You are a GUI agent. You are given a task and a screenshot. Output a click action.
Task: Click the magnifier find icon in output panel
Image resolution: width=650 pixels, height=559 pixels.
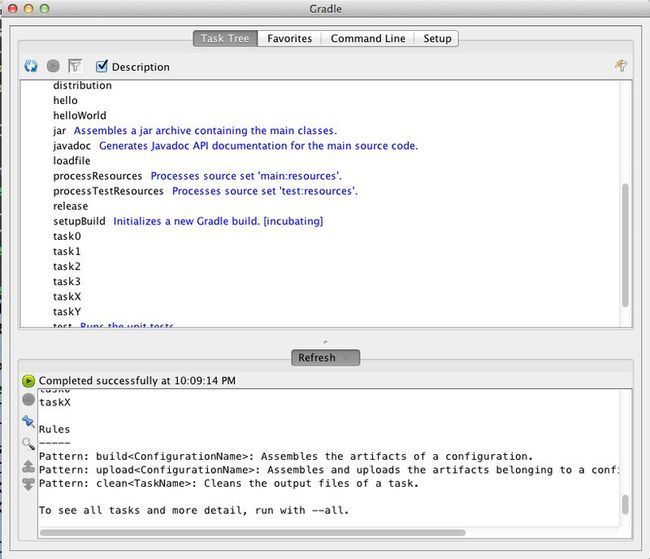click(28, 444)
